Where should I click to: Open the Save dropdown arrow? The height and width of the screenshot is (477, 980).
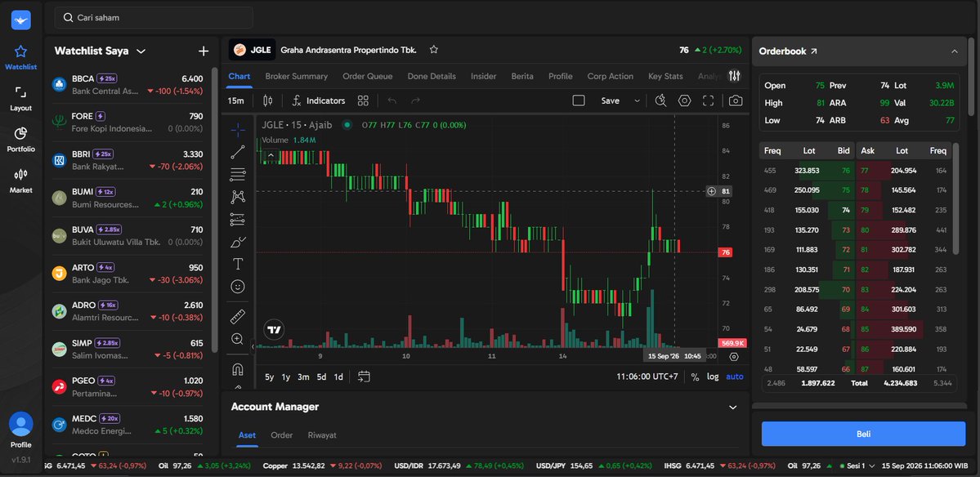637,100
